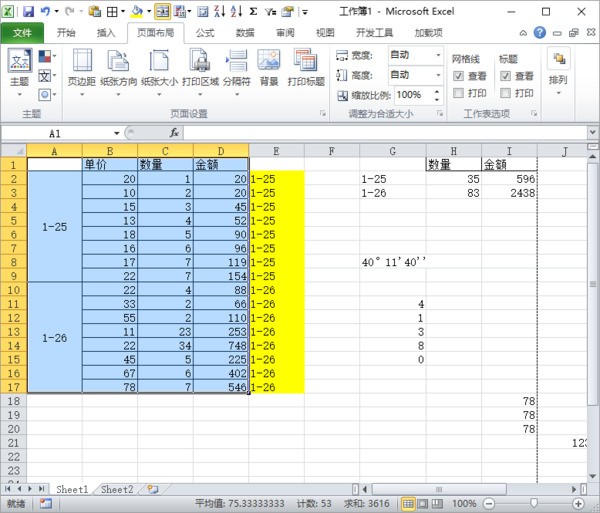Click theme Colors icon
Image resolution: width=600 pixels, height=513 pixels.
pos(45,57)
